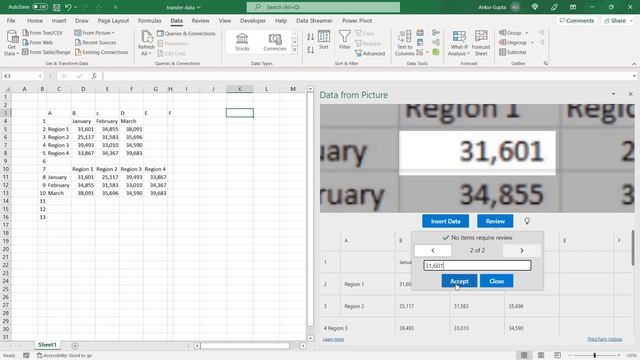This screenshot has width=640, height=360.
Task: Toggle the AutoSave switch
Action: coord(40,7)
